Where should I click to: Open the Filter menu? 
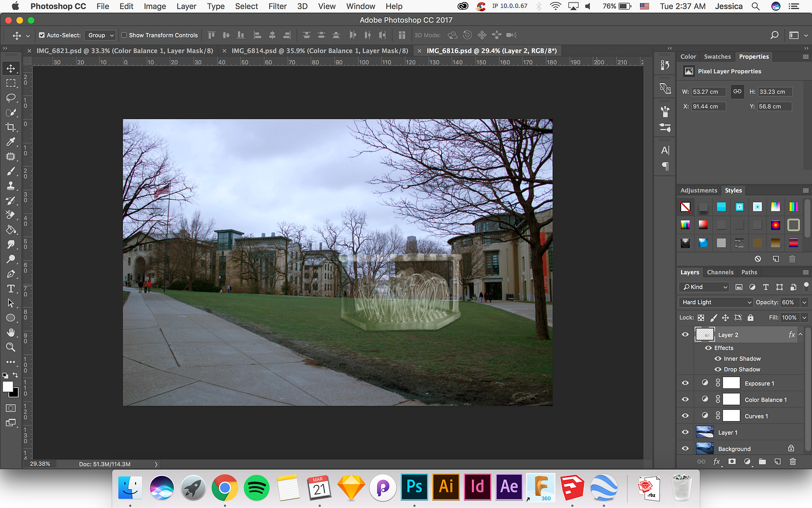pos(277,6)
